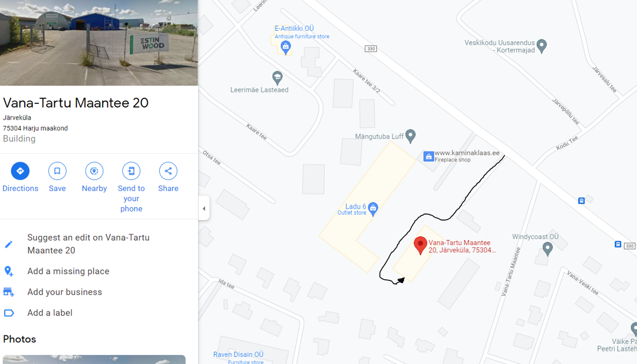
Task: Save this place with the bookmark icon
Action: (x=57, y=171)
